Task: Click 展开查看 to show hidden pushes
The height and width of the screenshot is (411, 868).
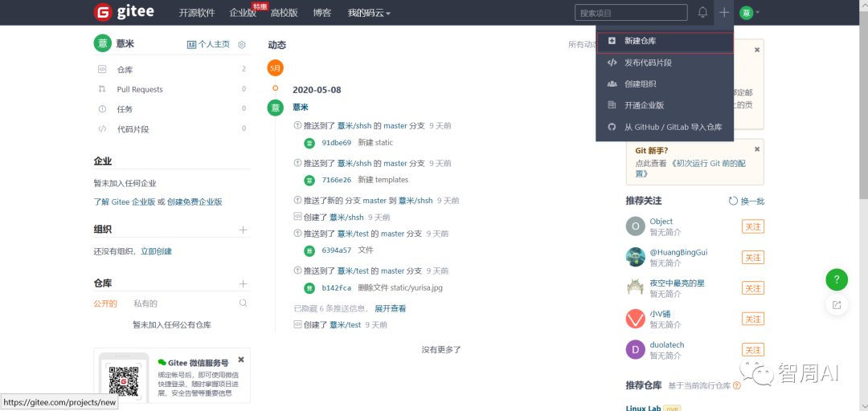Action: click(x=391, y=309)
